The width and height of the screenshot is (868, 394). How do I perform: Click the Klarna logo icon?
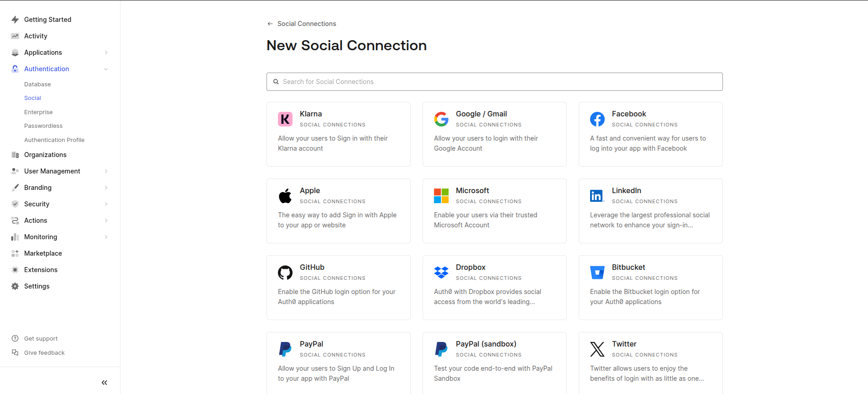tap(285, 119)
